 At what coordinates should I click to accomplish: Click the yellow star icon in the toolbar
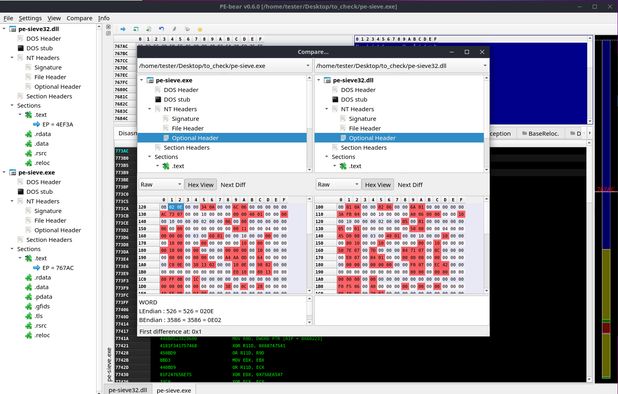pyautogui.click(x=200, y=29)
